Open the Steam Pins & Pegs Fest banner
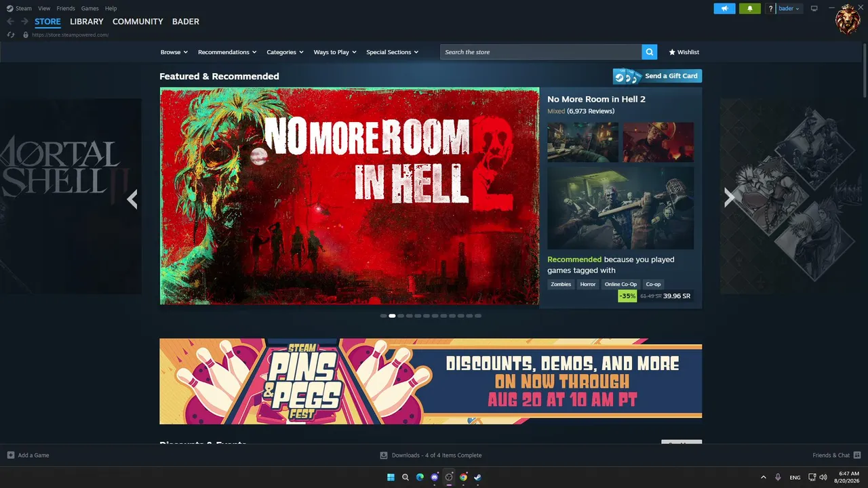Screen dimensions: 868x488 (x=431, y=382)
